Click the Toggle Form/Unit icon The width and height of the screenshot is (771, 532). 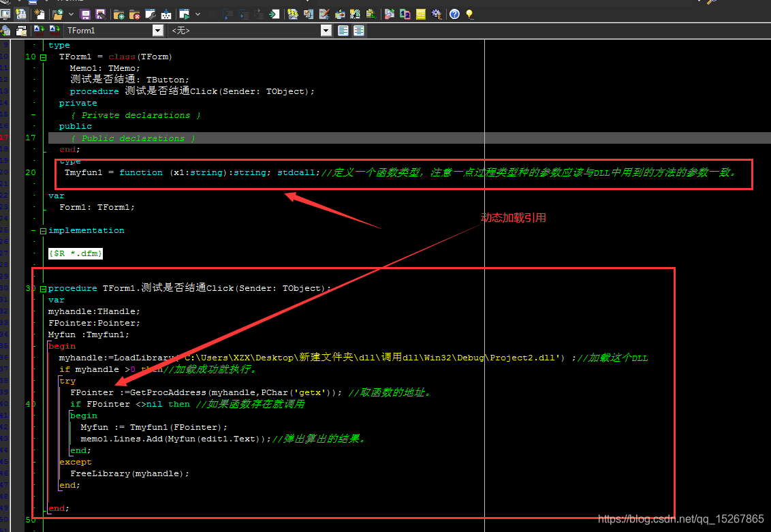[5, 14]
